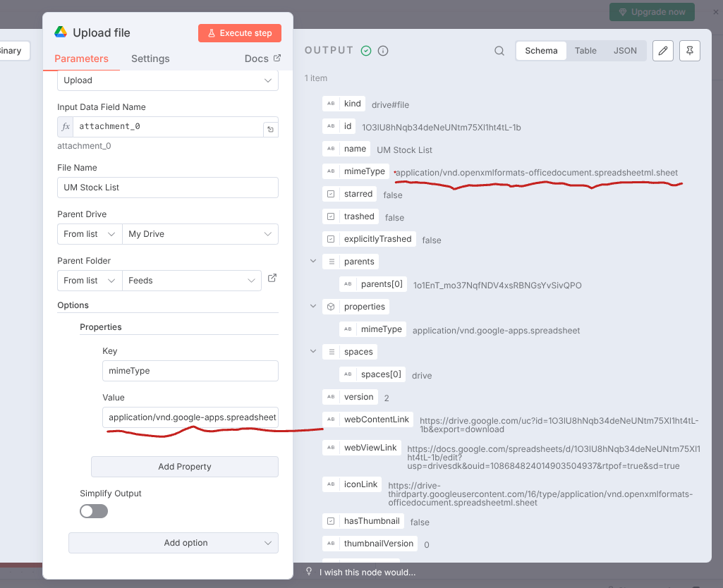Switch to the Settings tab

[150, 59]
